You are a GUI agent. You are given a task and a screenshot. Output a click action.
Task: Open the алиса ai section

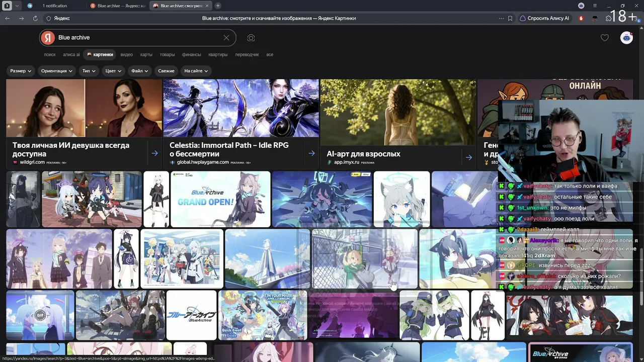point(71,54)
